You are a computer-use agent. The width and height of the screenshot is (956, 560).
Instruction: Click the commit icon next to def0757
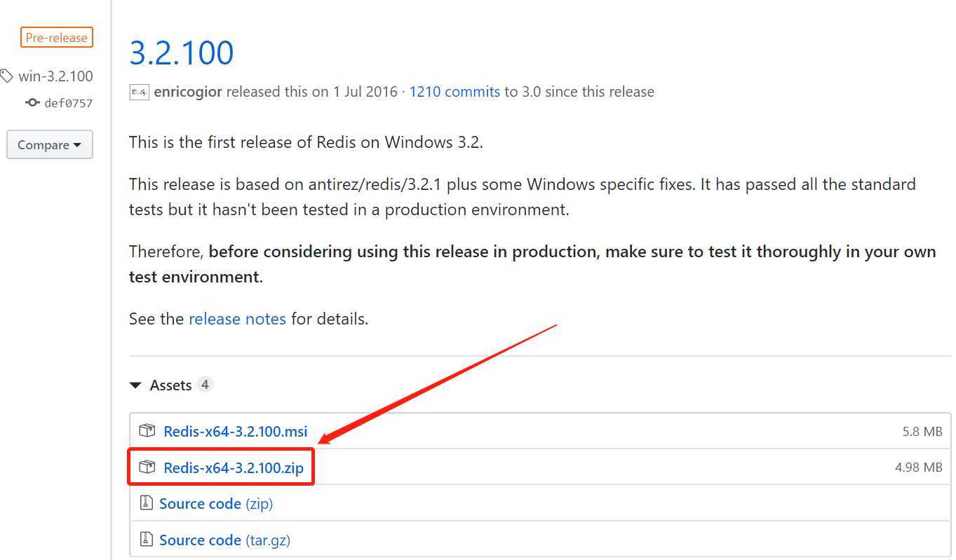click(x=32, y=102)
